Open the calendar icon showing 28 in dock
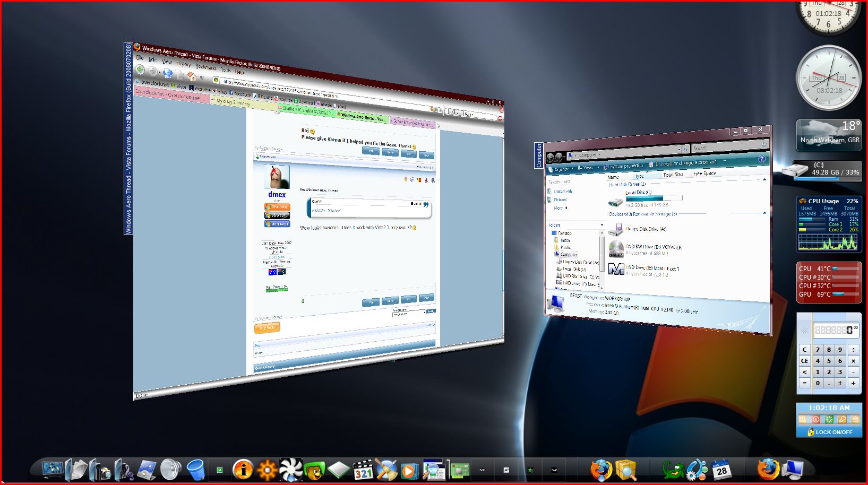Image resolution: width=868 pixels, height=485 pixels. tap(721, 470)
